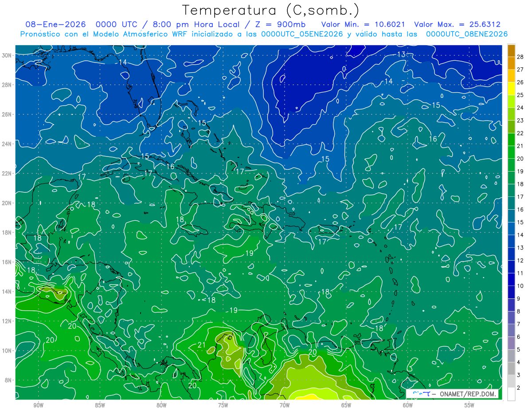This screenshot has height=411, width=532.
Task: Click the '60W' longitude axis label
Action: 408,405
